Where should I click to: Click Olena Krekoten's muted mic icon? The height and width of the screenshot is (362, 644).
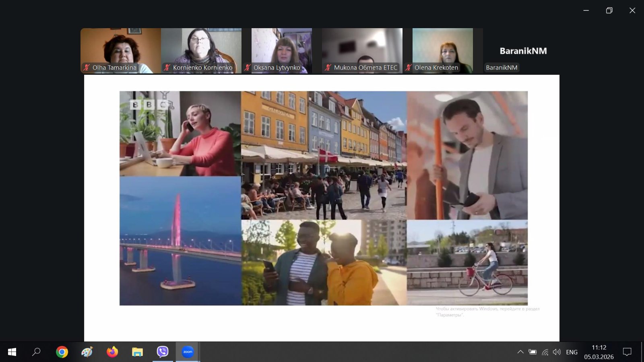point(409,68)
